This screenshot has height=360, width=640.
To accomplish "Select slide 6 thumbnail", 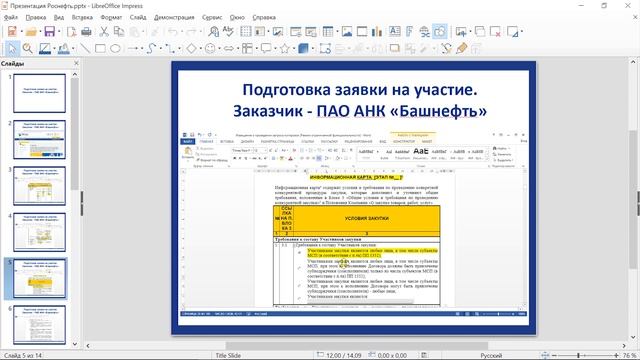I will [39, 325].
